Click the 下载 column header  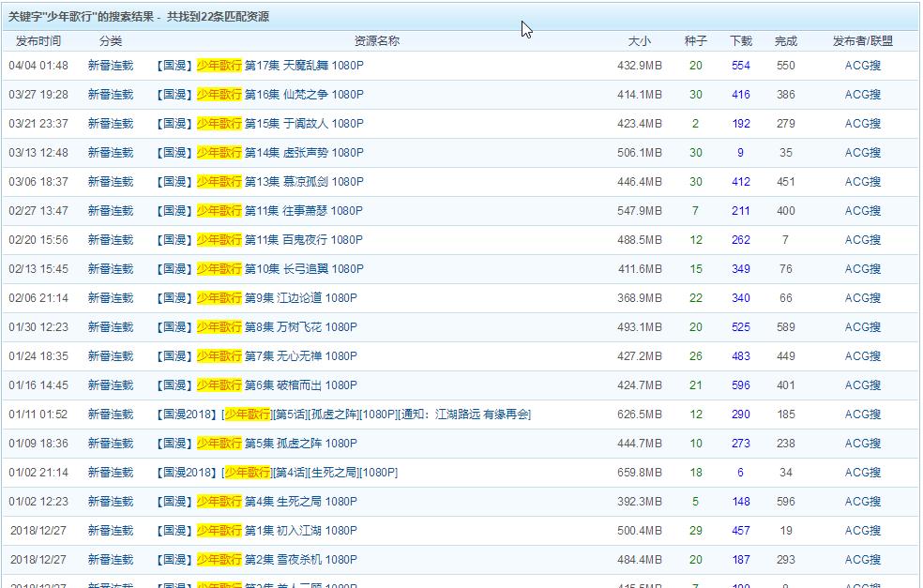tap(740, 41)
